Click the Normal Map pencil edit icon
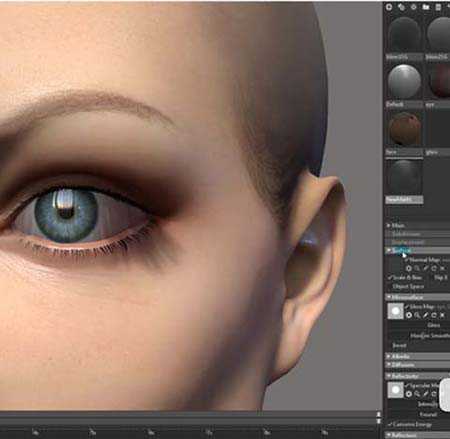 click(x=426, y=268)
